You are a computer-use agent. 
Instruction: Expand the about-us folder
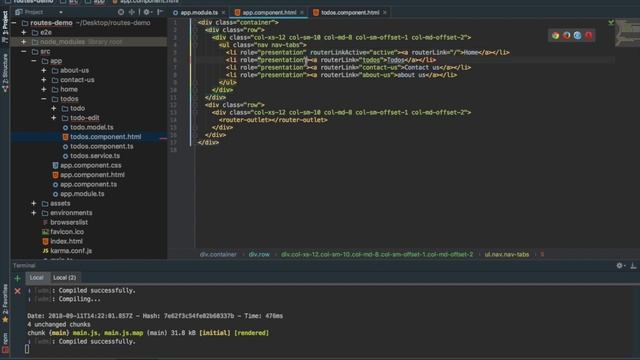(x=44, y=70)
